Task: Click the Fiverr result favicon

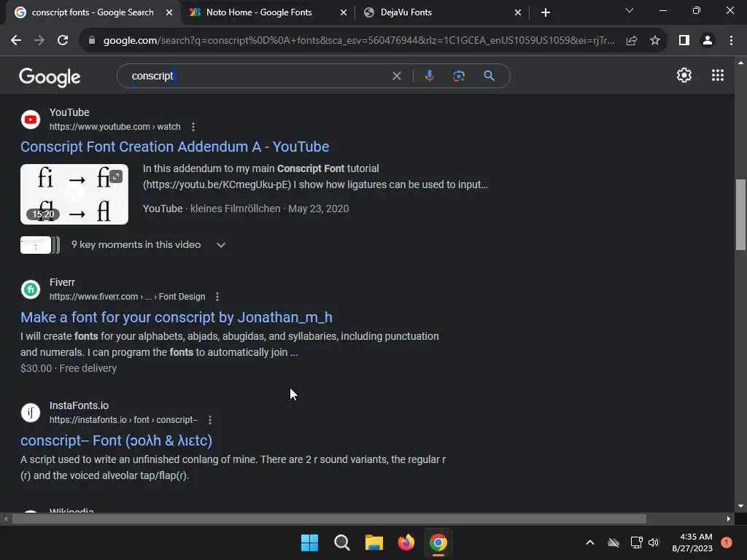Action: click(x=31, y=289)
